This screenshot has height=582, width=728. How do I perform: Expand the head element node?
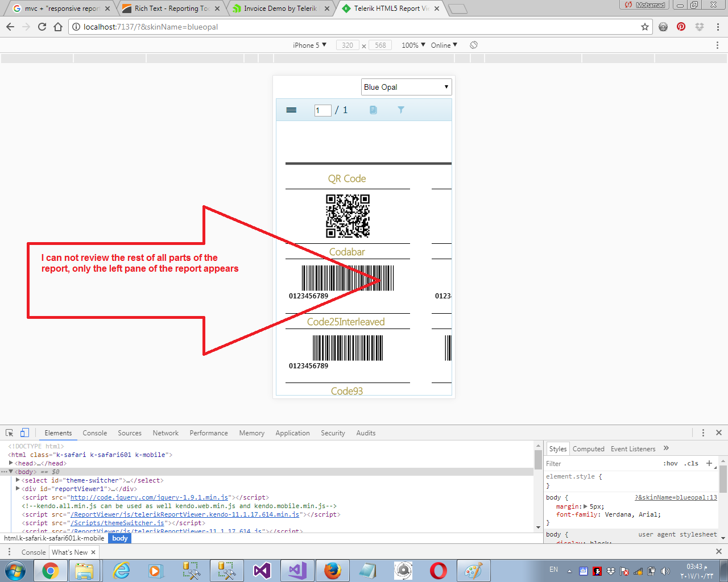[11, 463]
